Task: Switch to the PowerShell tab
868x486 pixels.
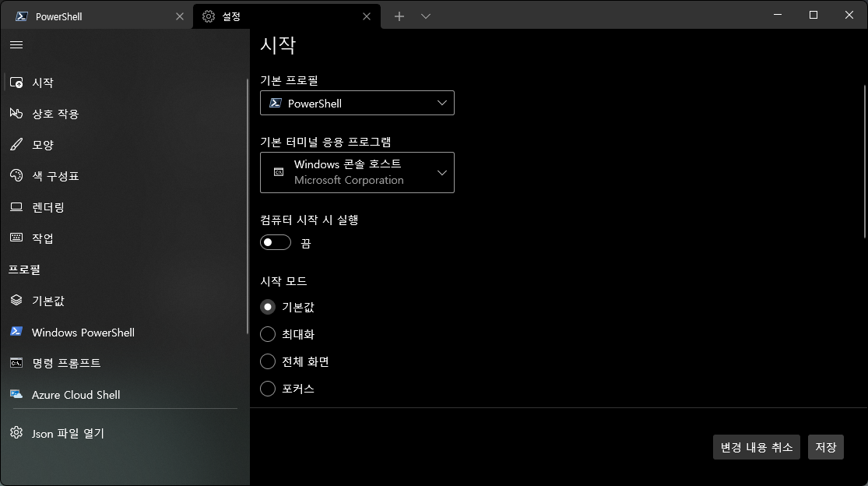Action: (x=97, y=16)
